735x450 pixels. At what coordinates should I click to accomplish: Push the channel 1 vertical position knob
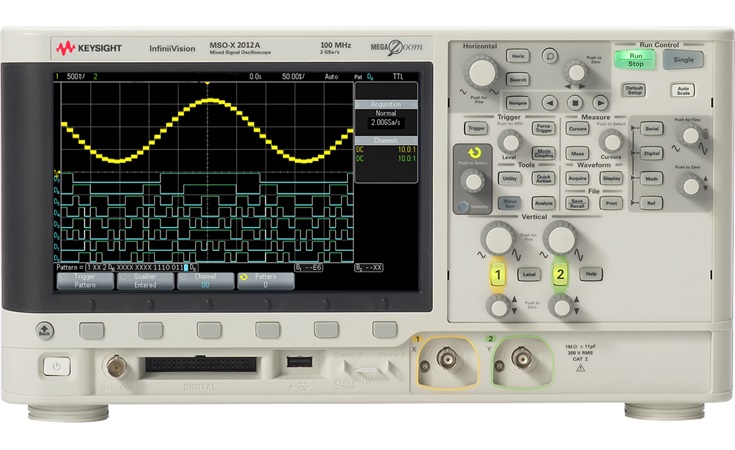(x=499, y=307)
